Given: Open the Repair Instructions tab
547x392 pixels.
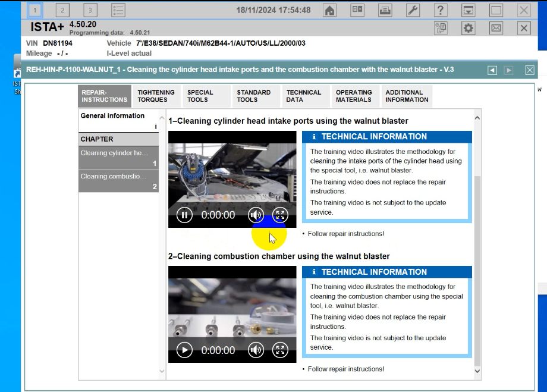Looking at the screenshot, I should tap(105, 96).
